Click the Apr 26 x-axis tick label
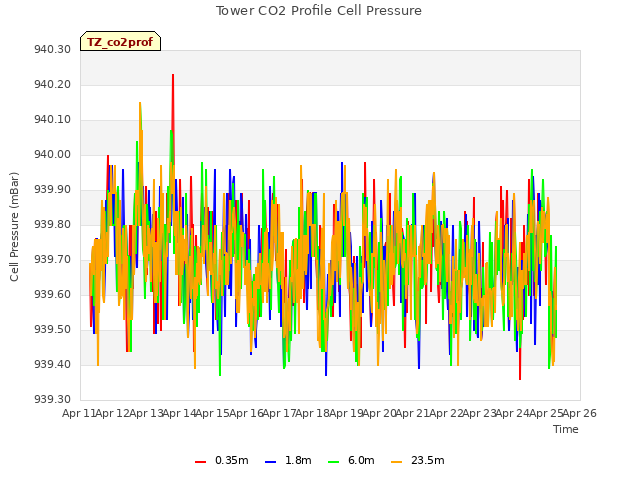640x480 pixels. pyautogui.click(x=580, y=413)
